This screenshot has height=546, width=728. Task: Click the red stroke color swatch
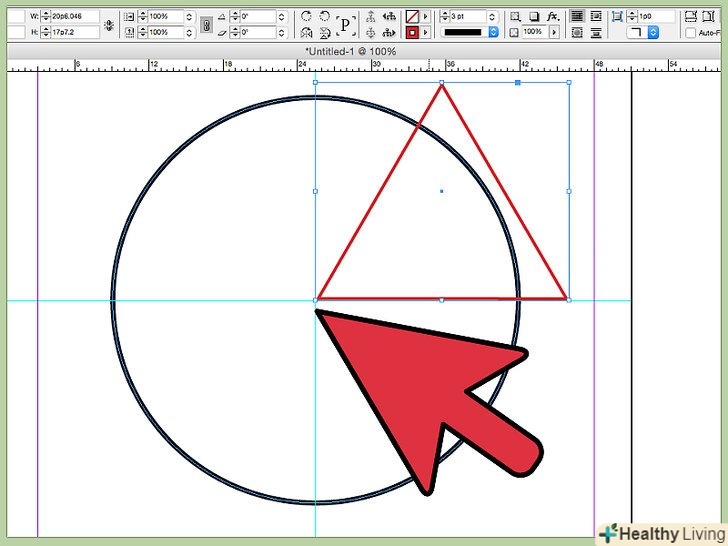(x=411, y=33)
